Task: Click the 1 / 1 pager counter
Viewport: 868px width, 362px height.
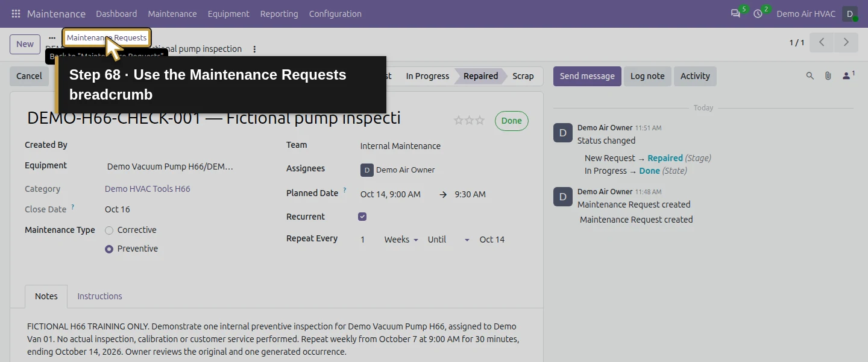Action: click(x=797, y=42)
